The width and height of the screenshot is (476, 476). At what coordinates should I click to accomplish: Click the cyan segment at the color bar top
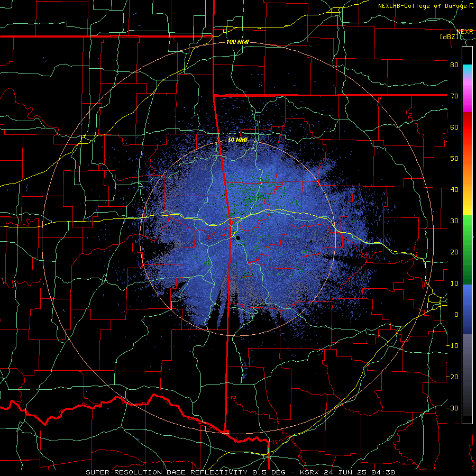(467, 70)
